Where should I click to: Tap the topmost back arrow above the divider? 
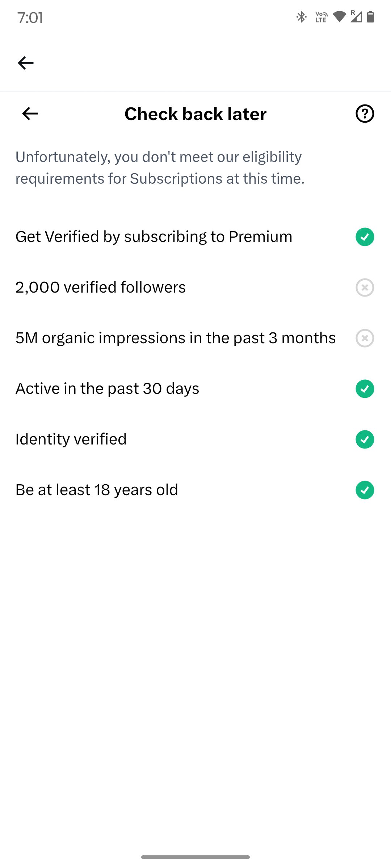pyautogui.click(x=26, y=63)
